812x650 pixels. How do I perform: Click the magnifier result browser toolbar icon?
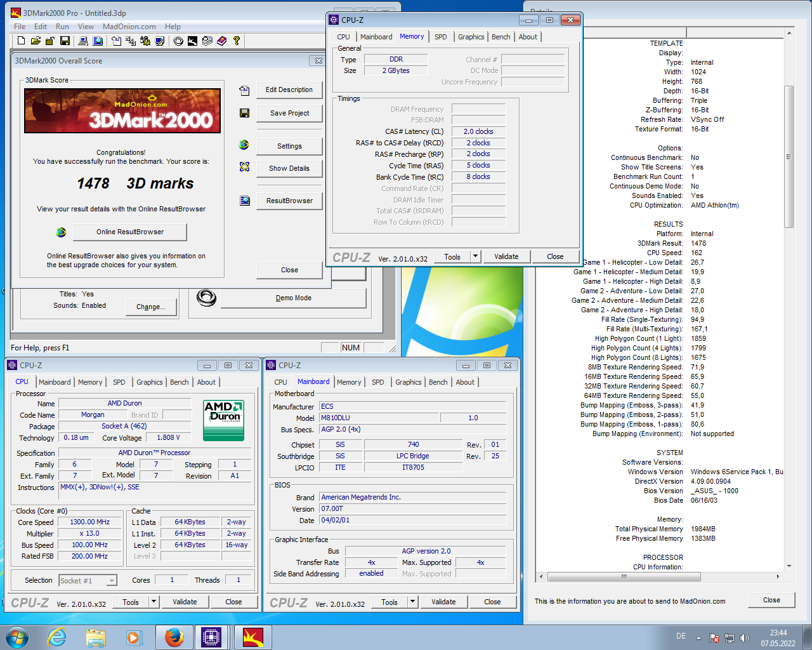tap(98, 41)
